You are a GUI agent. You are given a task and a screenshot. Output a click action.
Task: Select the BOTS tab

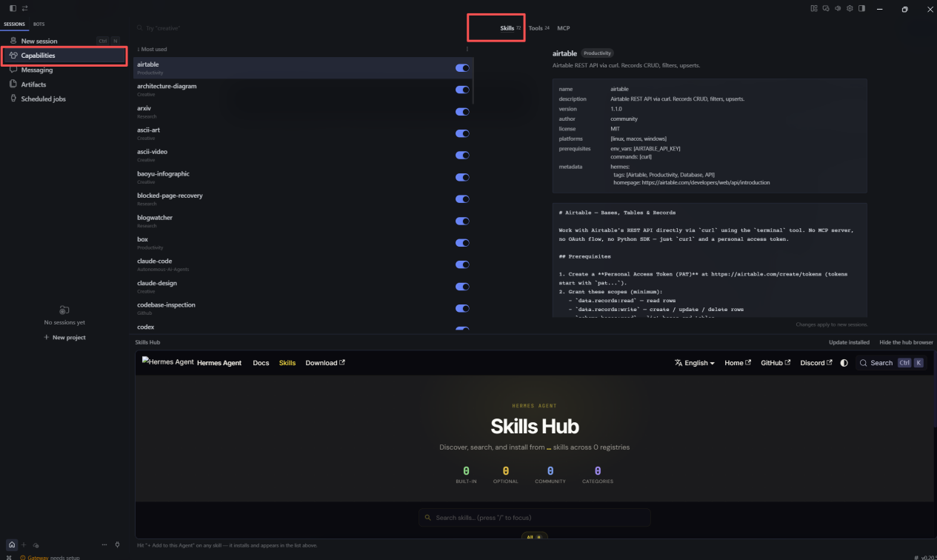click(x=39, y=24)
